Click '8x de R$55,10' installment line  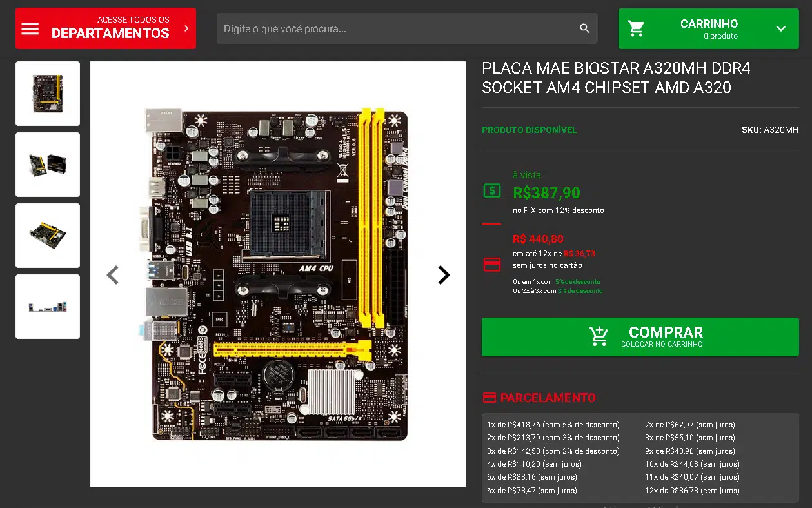690,438
